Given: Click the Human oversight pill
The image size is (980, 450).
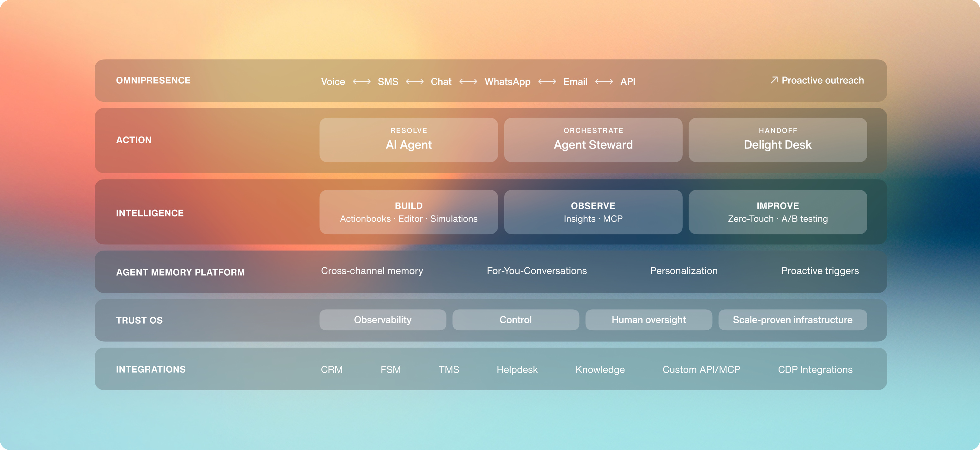Looking at the screenshot, I should [648, 320].
